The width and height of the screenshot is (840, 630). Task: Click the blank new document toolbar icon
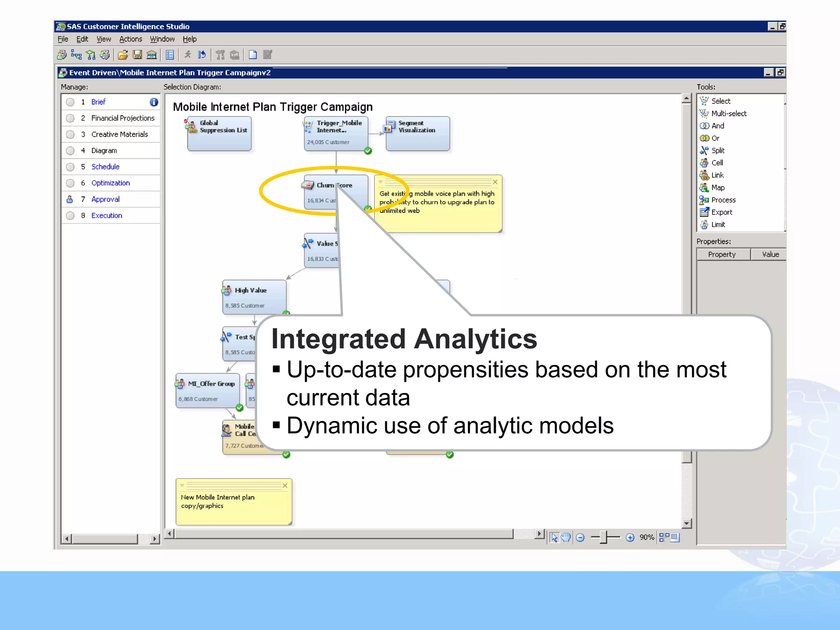[253, 55]
